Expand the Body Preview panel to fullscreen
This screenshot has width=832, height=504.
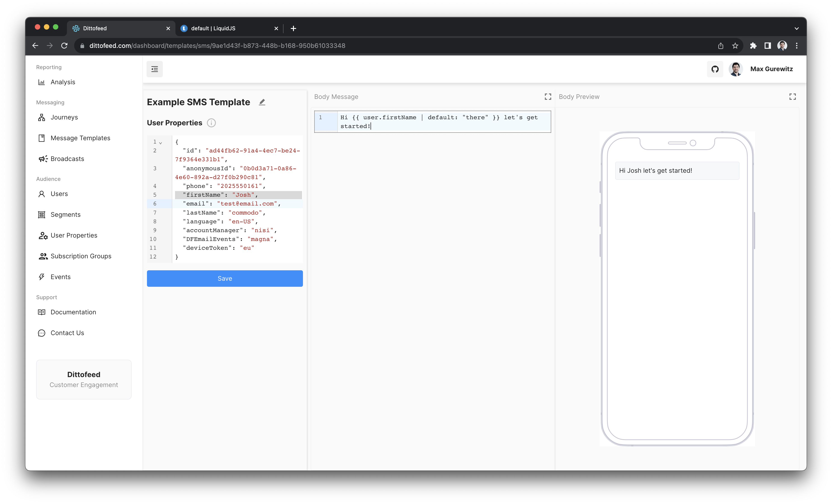[792, 97]
